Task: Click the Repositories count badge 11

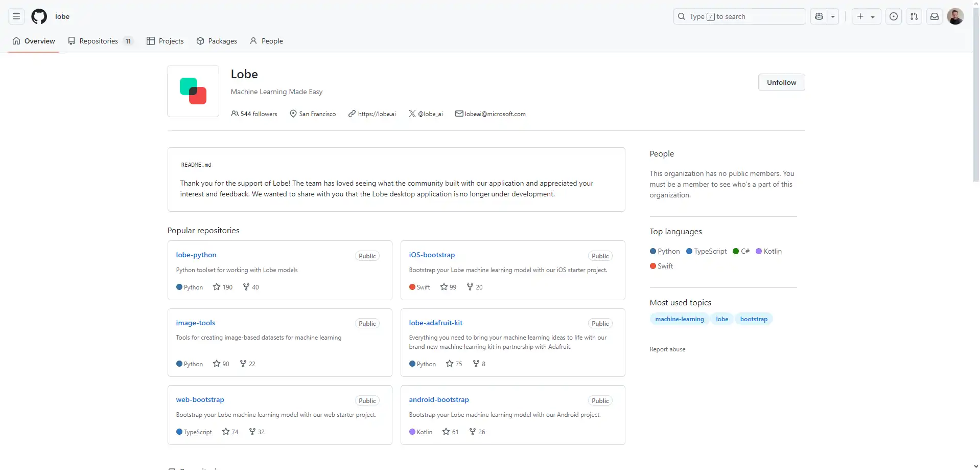Action: [128, 41]
